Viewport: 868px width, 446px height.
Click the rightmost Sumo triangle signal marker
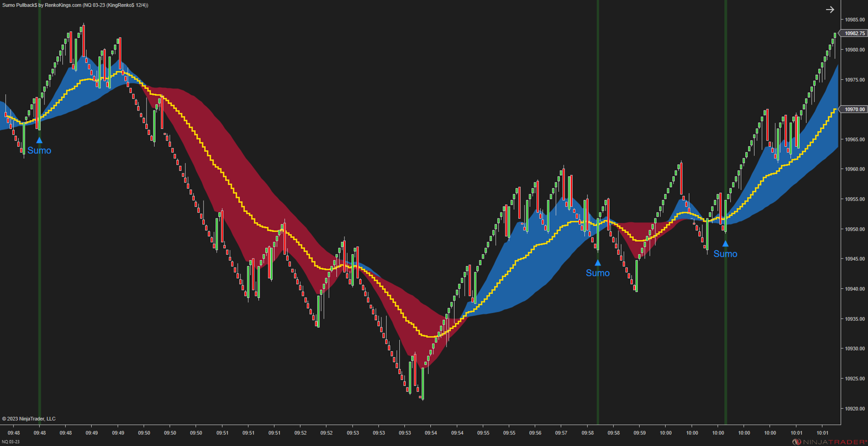(x=725, y=244)
